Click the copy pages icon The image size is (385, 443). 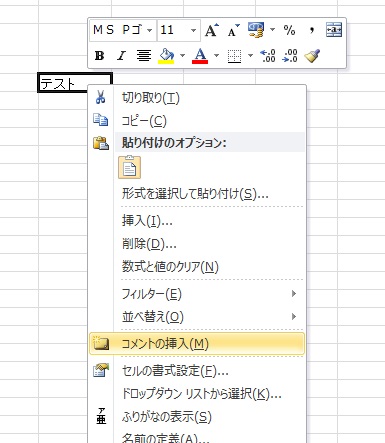100,119
